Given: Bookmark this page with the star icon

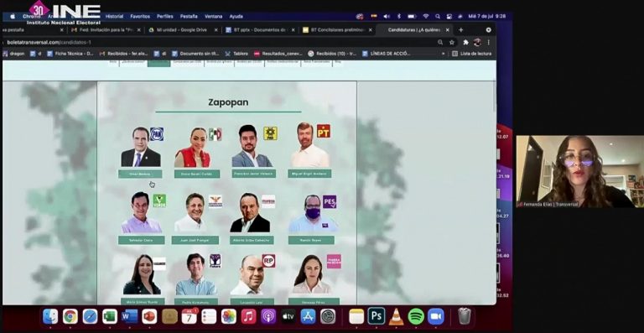Looking at the screenshot, I should [452, 42].
